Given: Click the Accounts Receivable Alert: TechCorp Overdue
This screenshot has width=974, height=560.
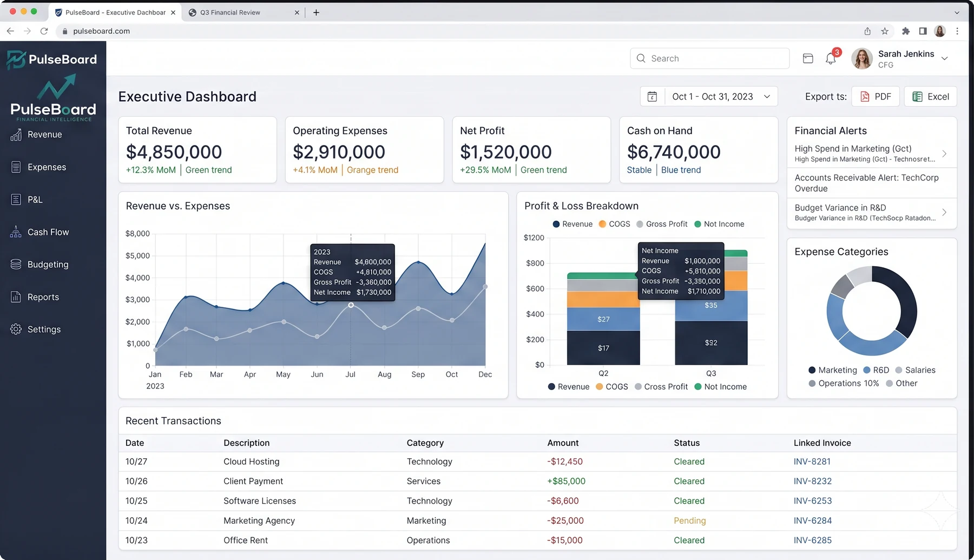Looking at the screenshot, I should tap(872, 183).
